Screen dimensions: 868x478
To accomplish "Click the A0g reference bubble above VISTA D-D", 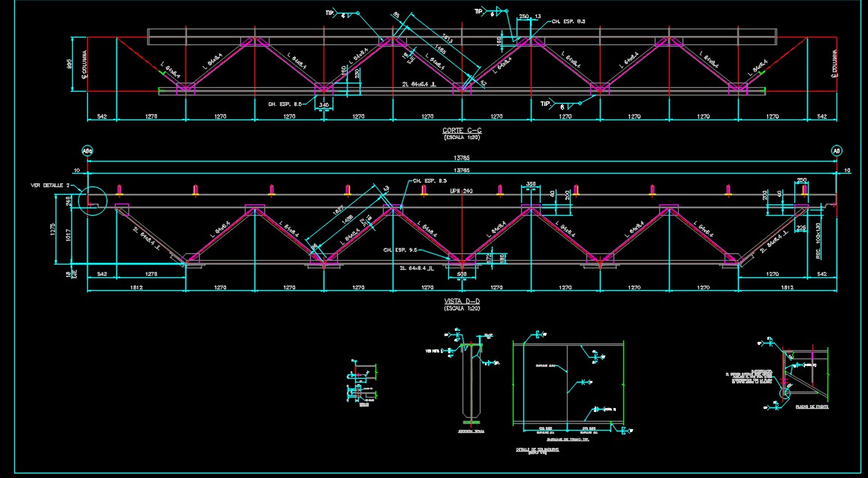I will click(x=88, y=151).
